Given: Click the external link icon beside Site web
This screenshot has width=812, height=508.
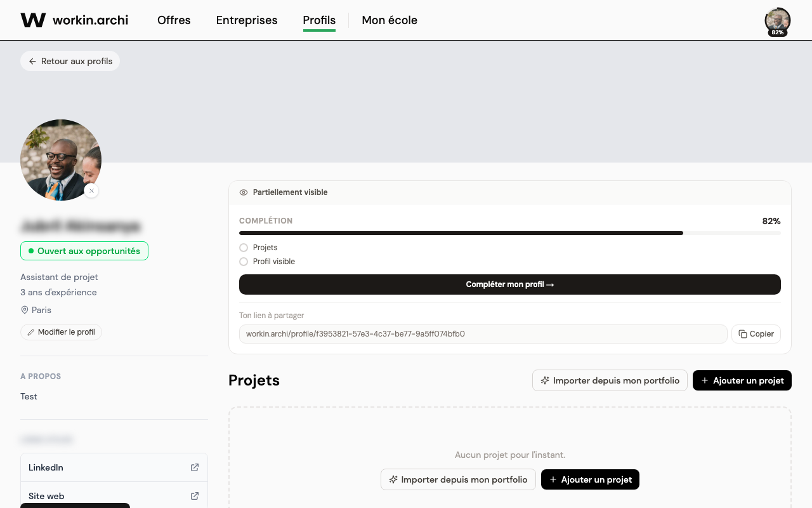Looking at the screenshot, I should pos(195,496).
